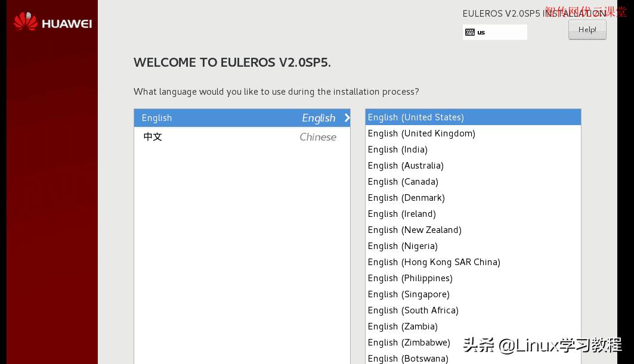Choose English (Singapore) locale
The width and height of the screenshot is (634, 364).
(473, 294)
